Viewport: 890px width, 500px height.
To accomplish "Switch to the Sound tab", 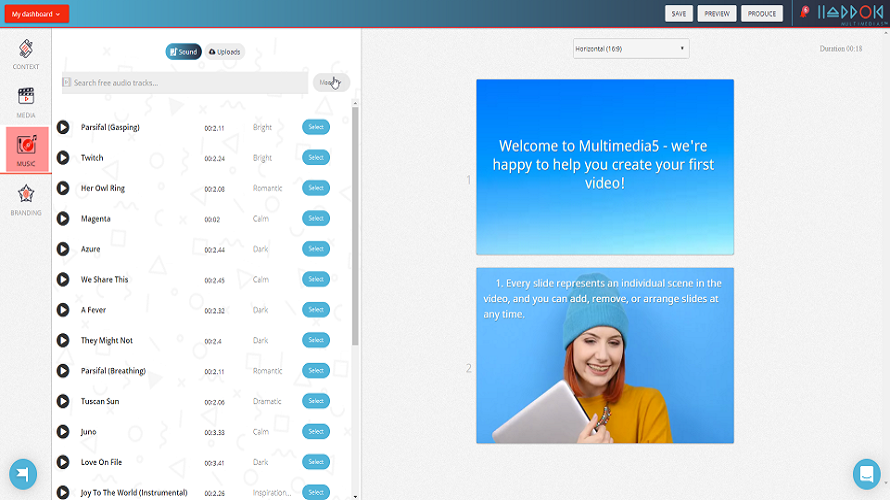I will (183, 52).
